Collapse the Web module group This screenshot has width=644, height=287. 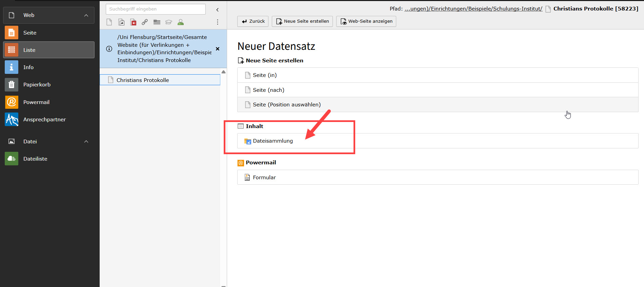[x=86, y=15]
